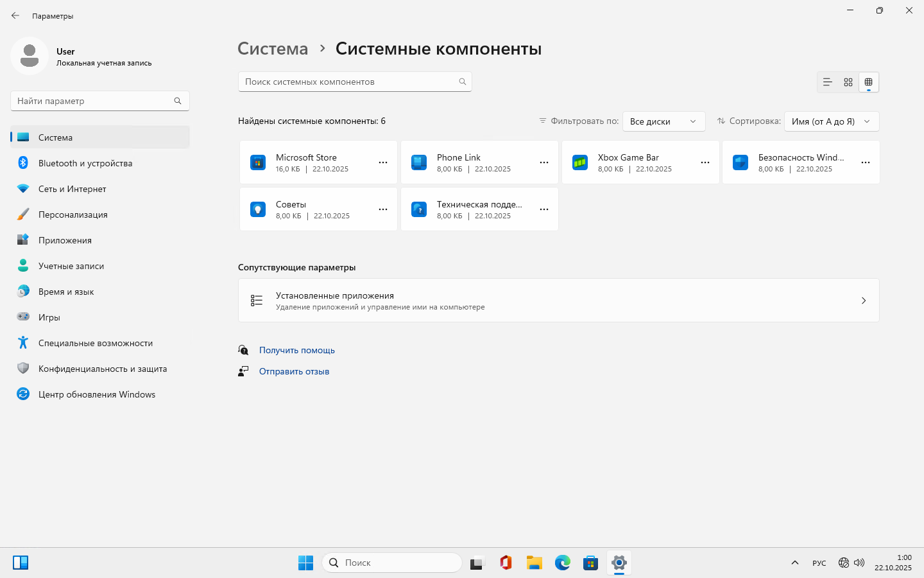The height and width of the screenshot is (578, 924).
Task: Switch to grid view layout icon
Action: [848, 82]
